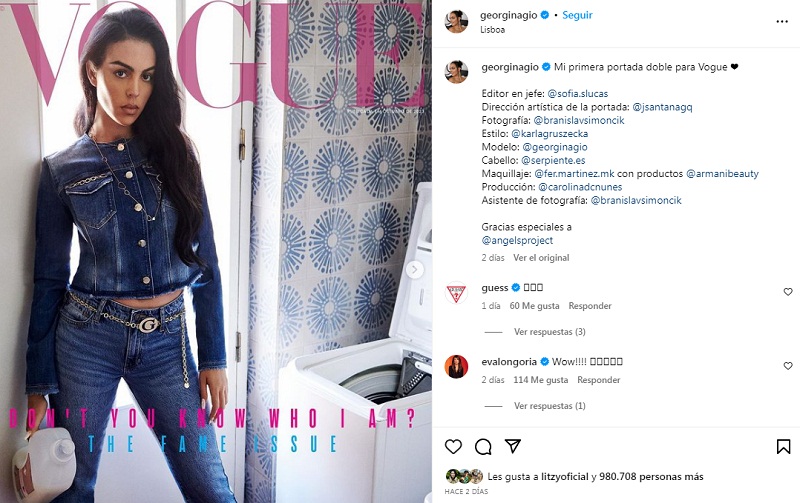This screenshot has width=800, height=503.
Task: Expand Ver respuestas (3) under guess
Action: tap(549, 332)
